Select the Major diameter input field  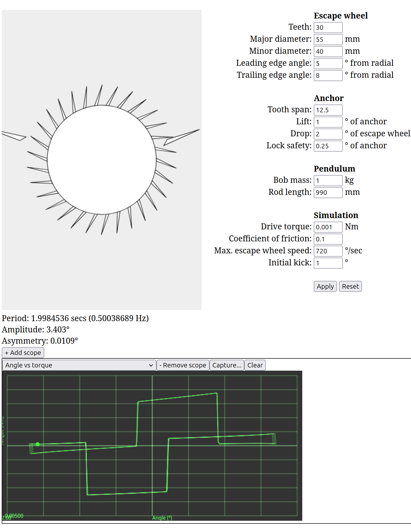tap(328, 40)
